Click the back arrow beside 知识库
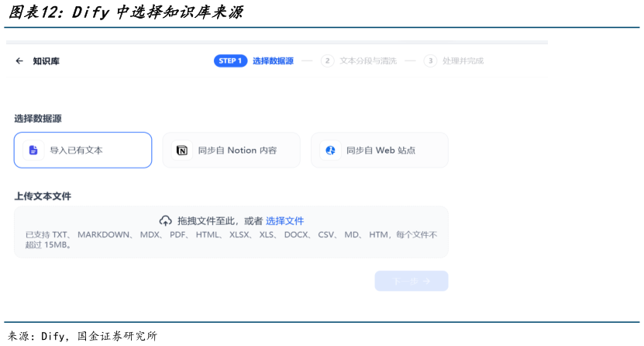 pos(19,61)
